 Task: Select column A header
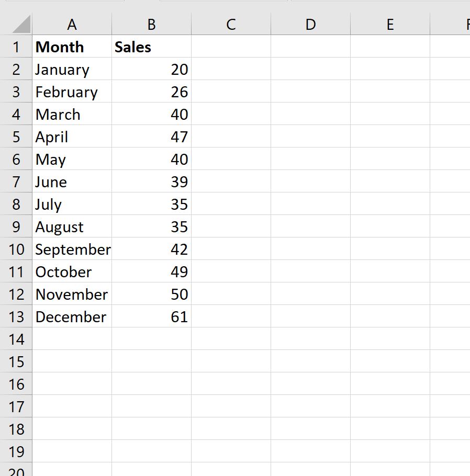tap(72, 24)
